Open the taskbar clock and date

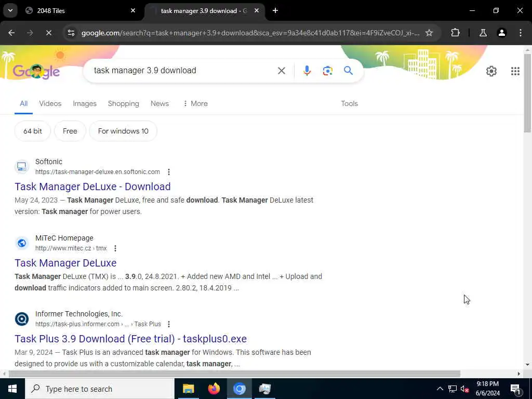(487, 389)
